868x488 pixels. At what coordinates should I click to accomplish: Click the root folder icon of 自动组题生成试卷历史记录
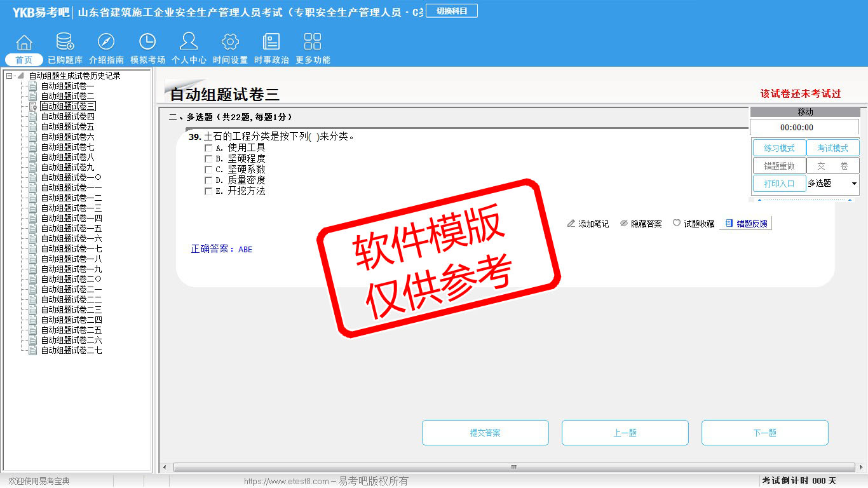click(x=20, y=76)
